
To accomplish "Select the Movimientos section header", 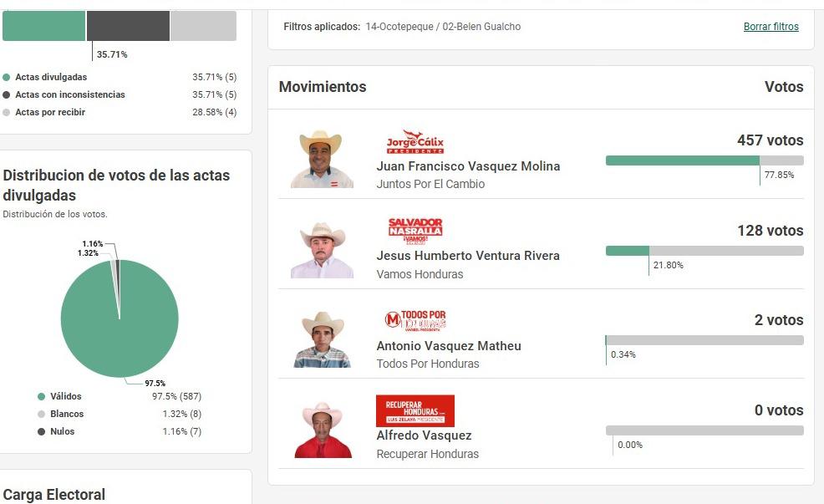I will point(323,87).
